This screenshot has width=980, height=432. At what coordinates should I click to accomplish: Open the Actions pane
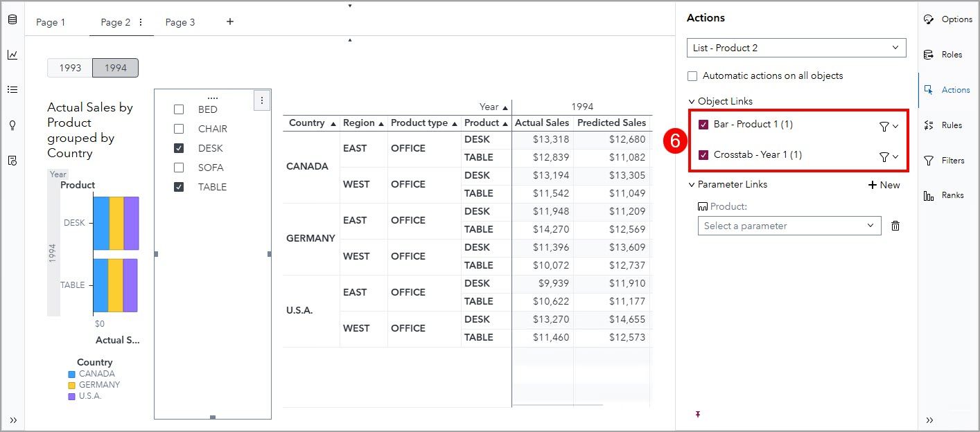(x=947, y=90)
